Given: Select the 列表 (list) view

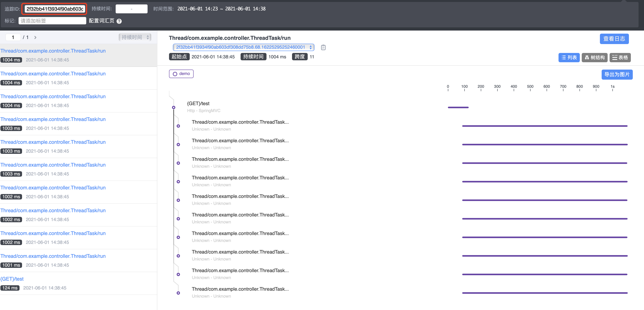Looking at the screenshot, I should 569,57.
